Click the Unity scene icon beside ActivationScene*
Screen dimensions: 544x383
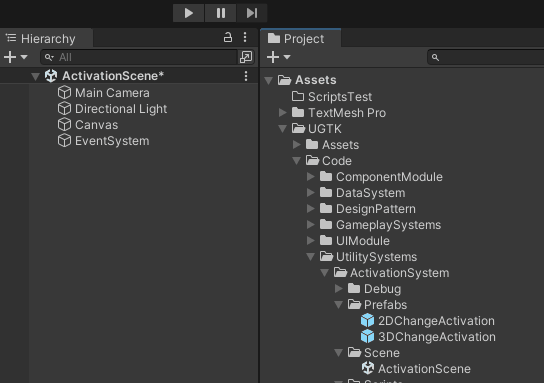51,76
